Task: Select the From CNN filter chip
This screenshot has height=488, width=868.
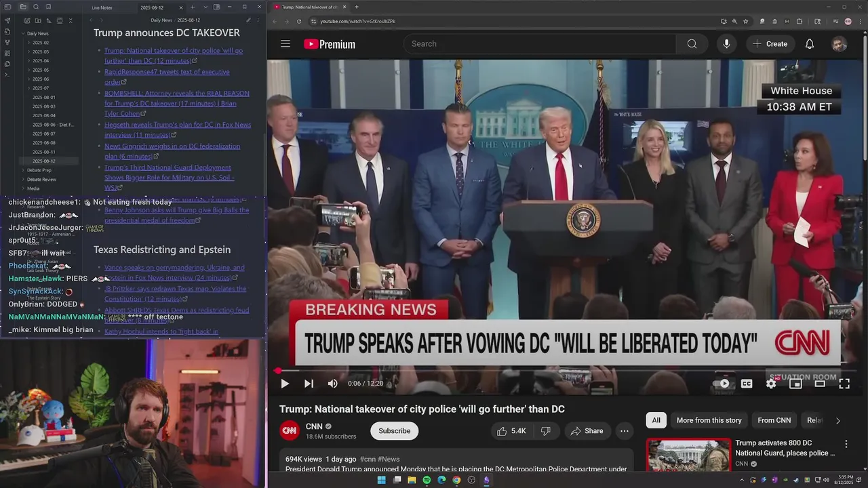Action: click(x=774, y=420)
